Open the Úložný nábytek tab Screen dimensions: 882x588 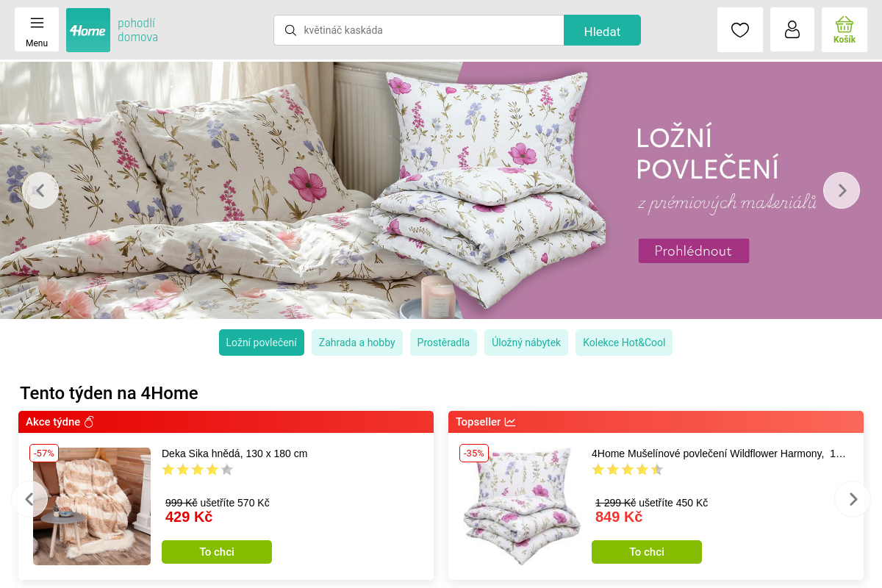(x=526, y=343)
